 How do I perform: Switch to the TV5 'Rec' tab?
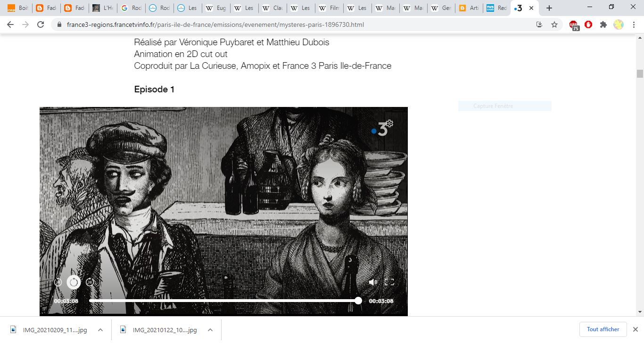pos(497,8)
